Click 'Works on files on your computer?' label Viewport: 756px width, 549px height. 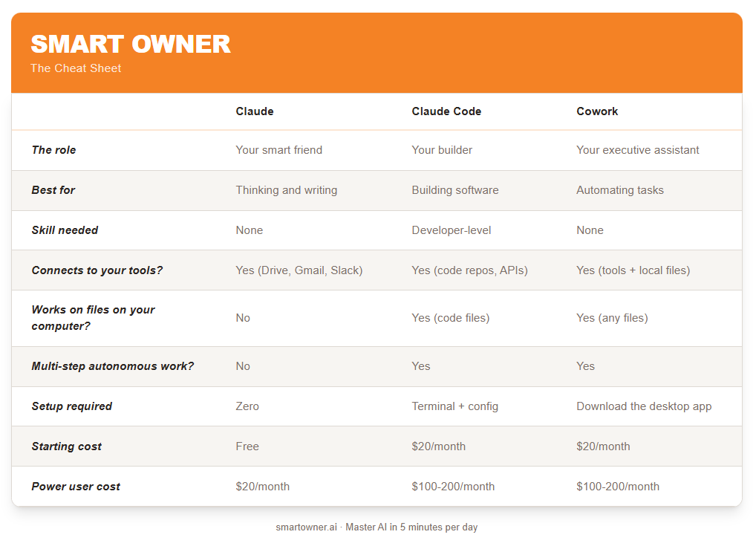click(x=93, y=318)
